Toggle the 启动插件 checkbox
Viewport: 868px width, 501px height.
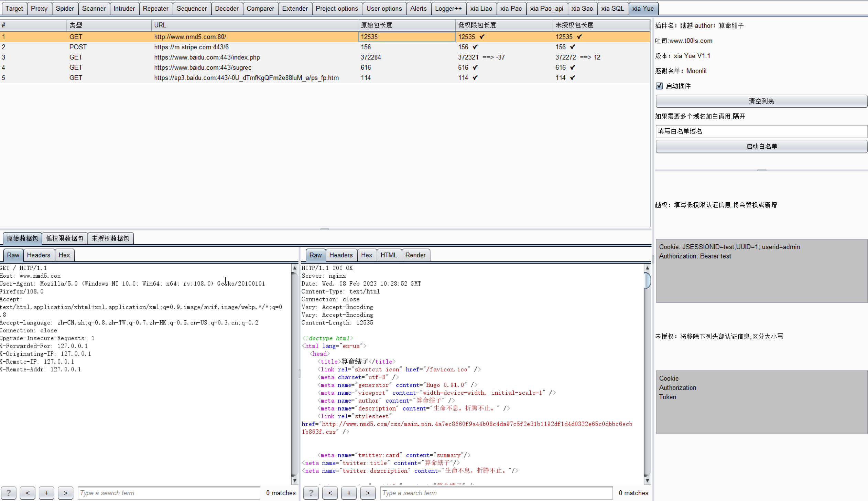pos(659,86)
